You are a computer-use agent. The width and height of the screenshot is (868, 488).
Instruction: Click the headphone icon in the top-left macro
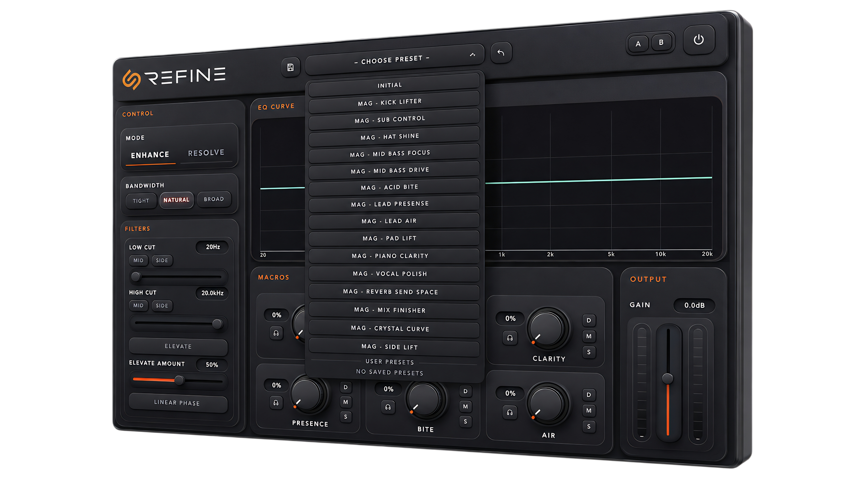(x=276, y=333)
